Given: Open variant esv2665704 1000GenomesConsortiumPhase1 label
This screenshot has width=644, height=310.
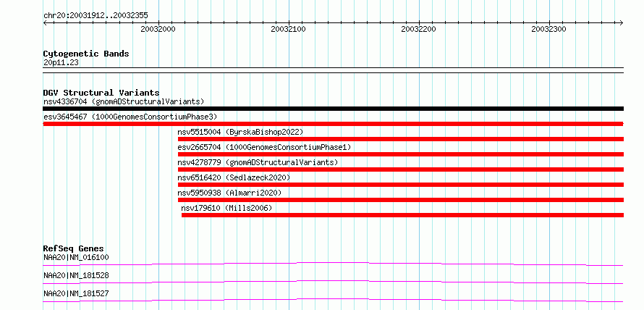Looking at the screenshot, I should (x=265, y=147).
